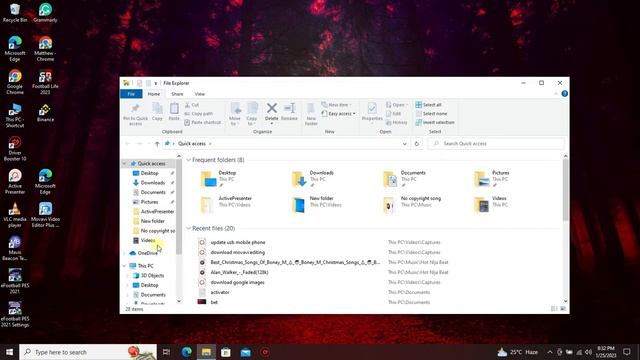Click the main pane vertical scrollbar
The image size is (640, 360).
coord(565,190)
